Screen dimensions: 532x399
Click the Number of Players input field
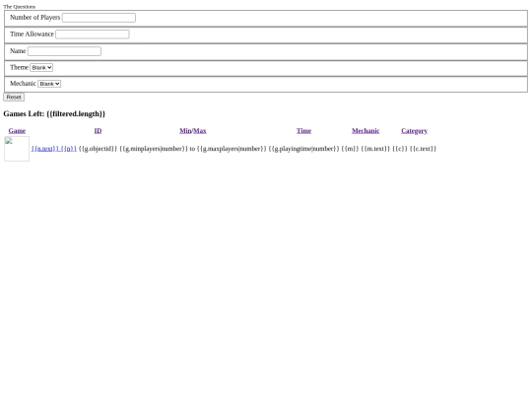point(99,18)
